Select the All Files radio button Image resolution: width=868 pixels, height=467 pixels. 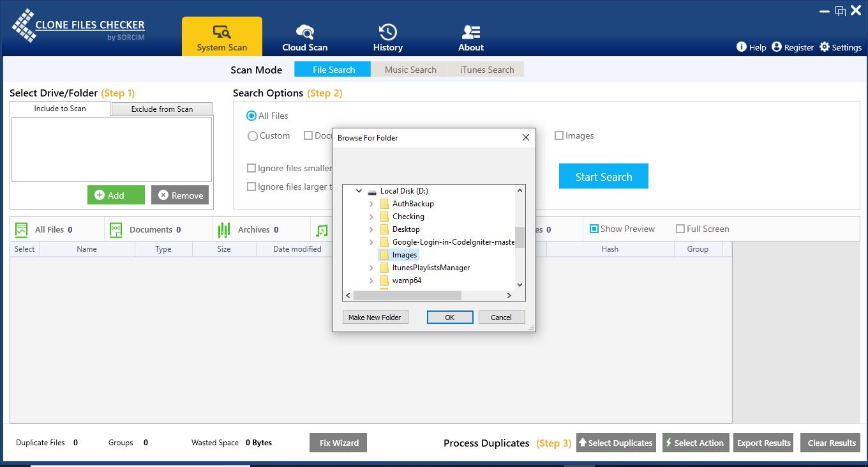coord(251,116)
